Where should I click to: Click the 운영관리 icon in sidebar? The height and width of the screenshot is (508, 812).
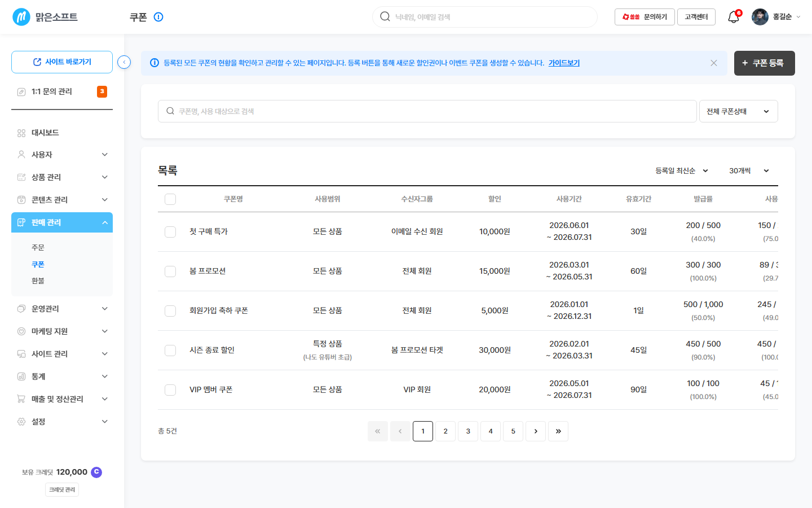(x=21, y=309)
